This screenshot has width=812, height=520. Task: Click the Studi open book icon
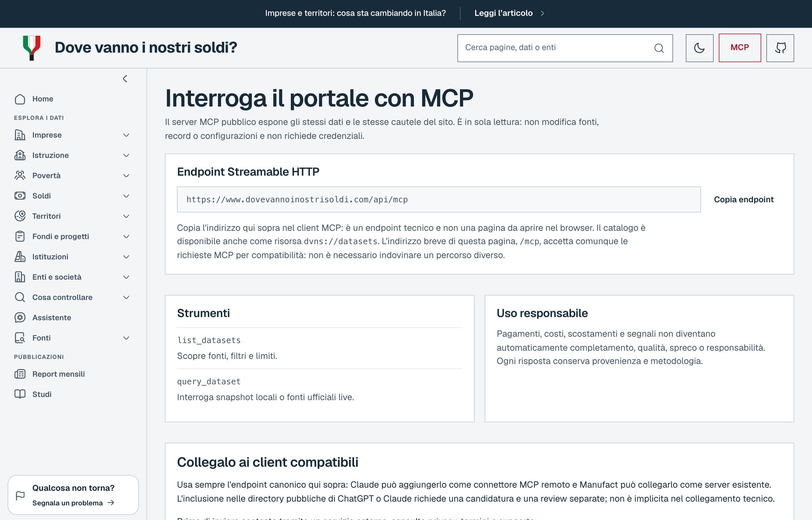click(x=20, y=394)
